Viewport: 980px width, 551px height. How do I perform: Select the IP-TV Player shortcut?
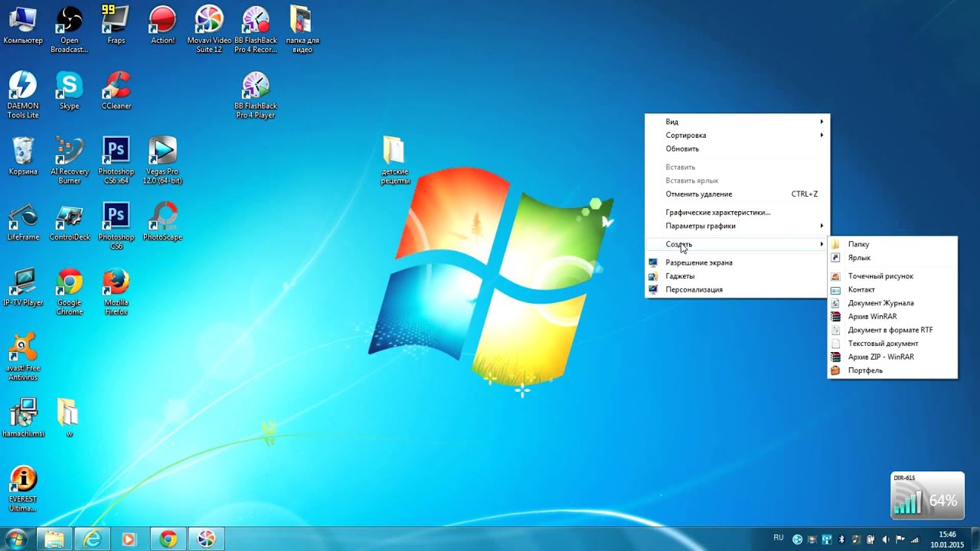click(x=23, y=288)
